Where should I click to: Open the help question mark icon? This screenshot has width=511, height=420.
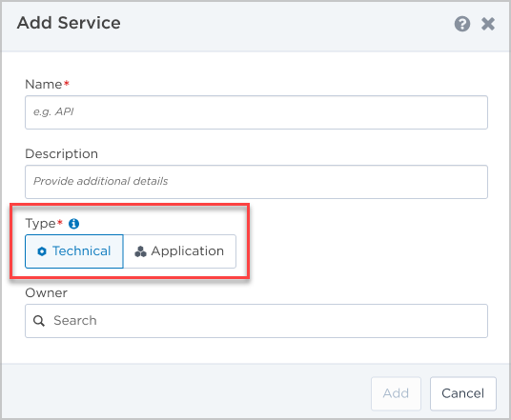(462, 24)
